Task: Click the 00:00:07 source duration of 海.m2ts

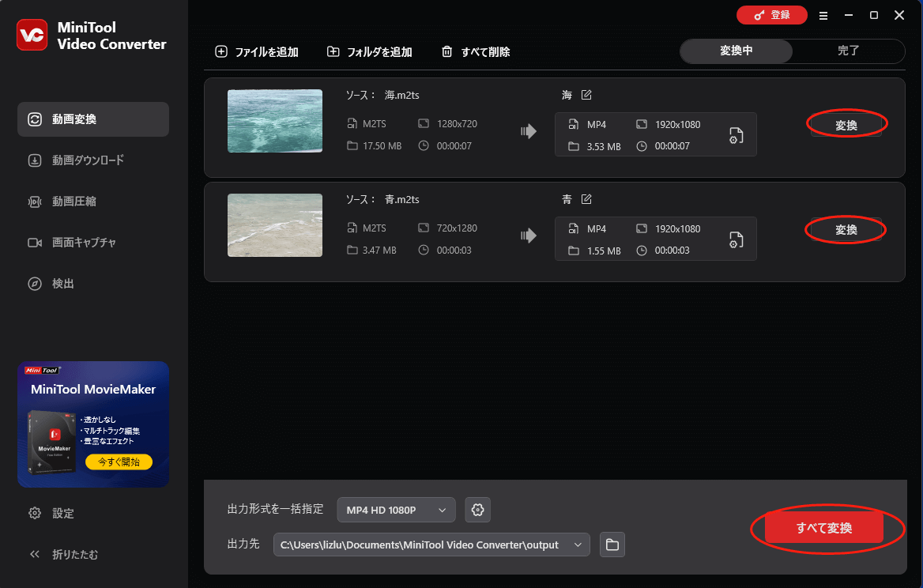Action: tap(454, 146)
